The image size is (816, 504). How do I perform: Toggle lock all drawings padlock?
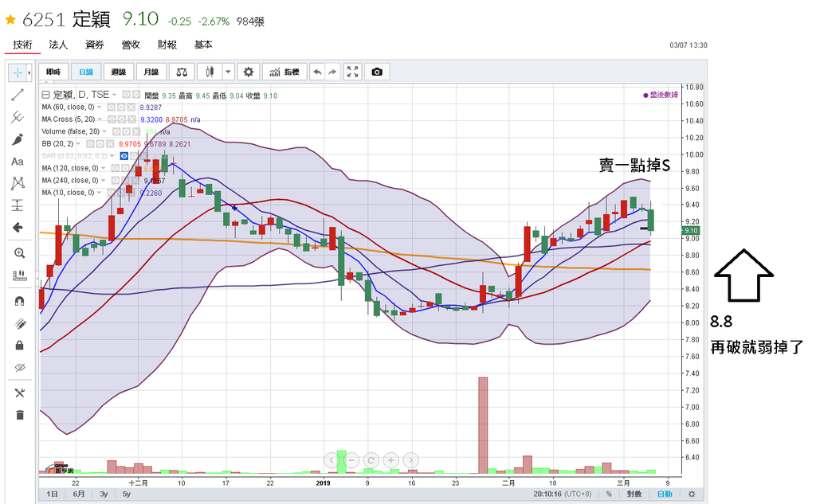19,346
